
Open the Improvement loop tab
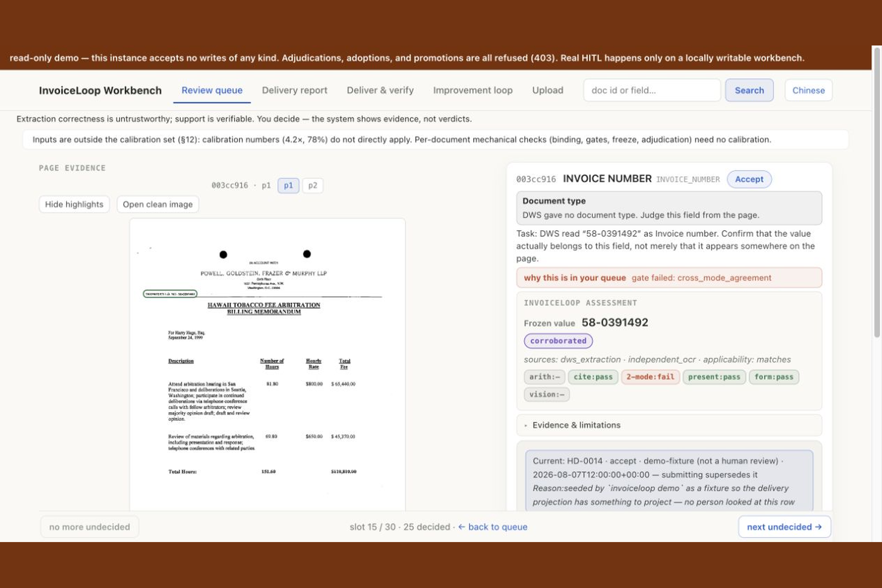point(473,90)
